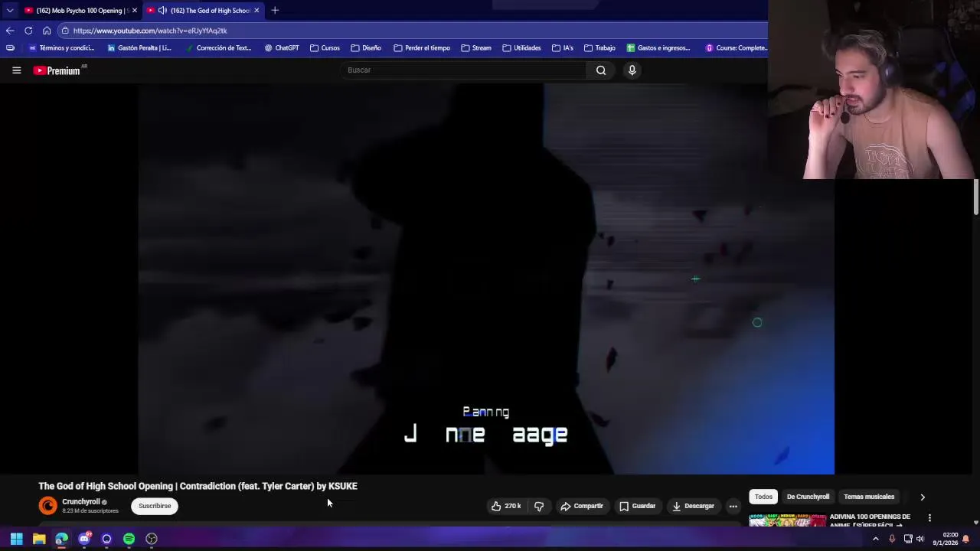Show hidden system tray icons
The width and height of the screenshot is (980, 551).
(x=876, y=539)
